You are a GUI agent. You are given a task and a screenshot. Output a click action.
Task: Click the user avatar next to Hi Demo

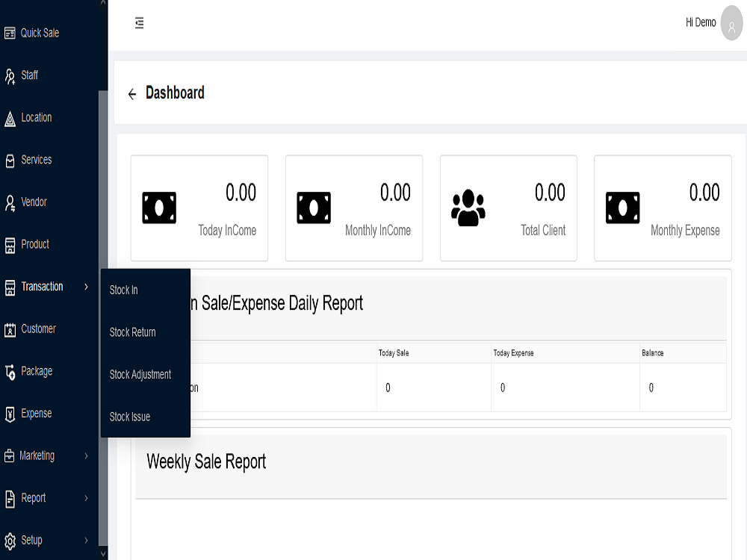731,23
